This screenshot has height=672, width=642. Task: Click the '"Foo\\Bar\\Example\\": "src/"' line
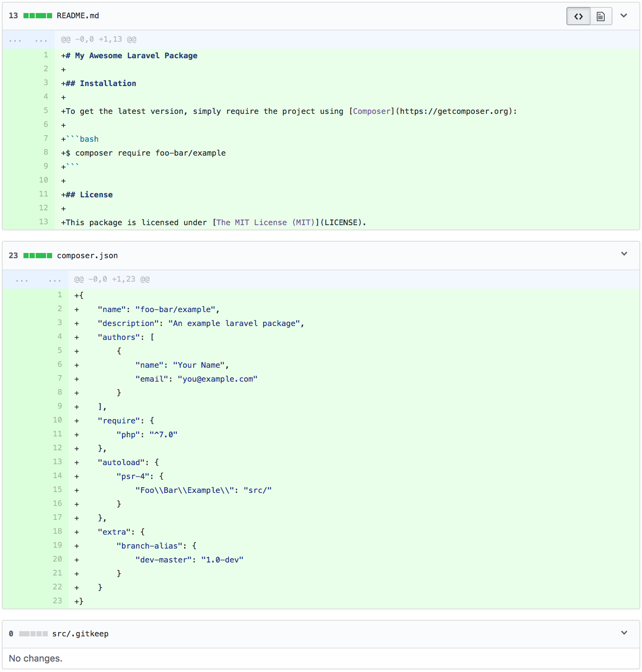point(203,490)
